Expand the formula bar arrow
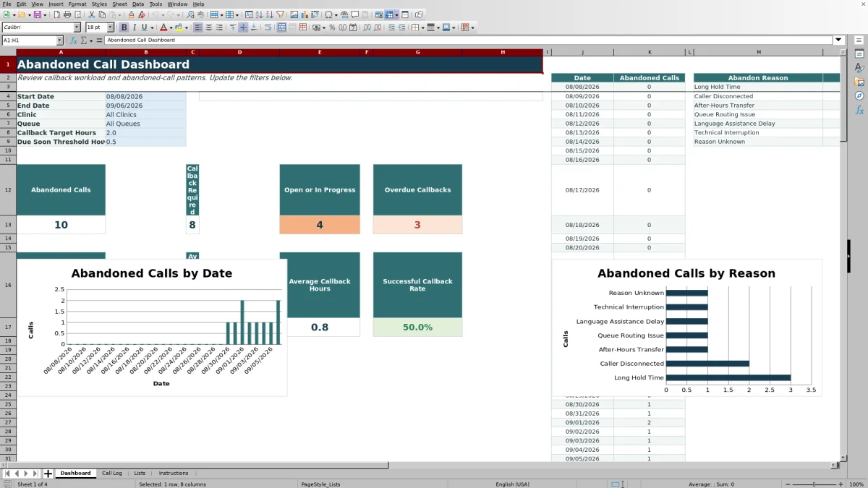The image size is (868, 488). point(839,40)
